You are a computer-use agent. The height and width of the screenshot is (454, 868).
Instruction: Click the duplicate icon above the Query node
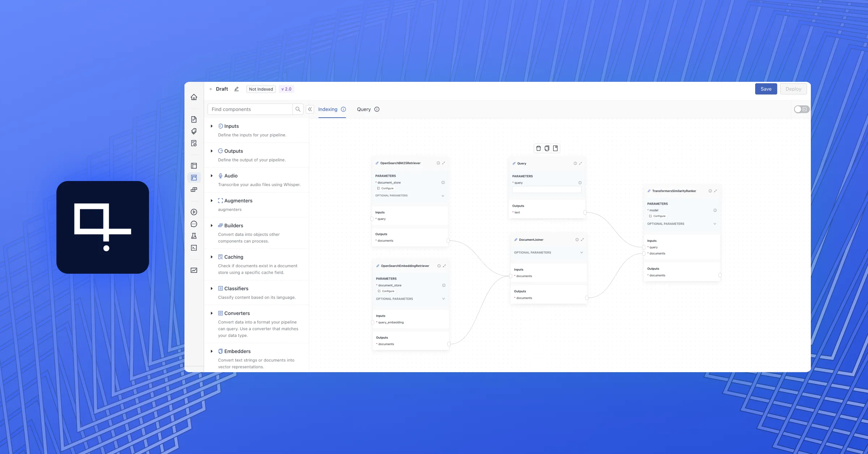click(x=547, y=148)
